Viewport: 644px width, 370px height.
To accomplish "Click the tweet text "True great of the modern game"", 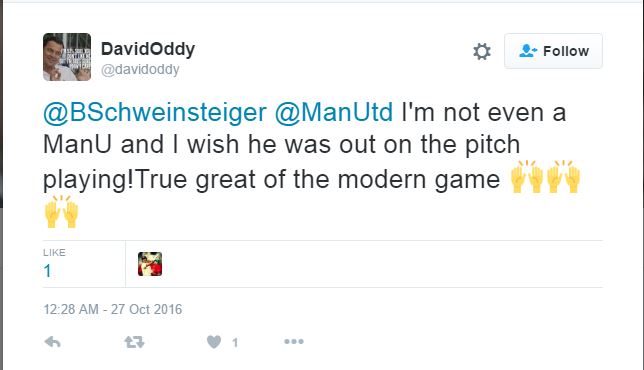I will click(x=317, y=179).
